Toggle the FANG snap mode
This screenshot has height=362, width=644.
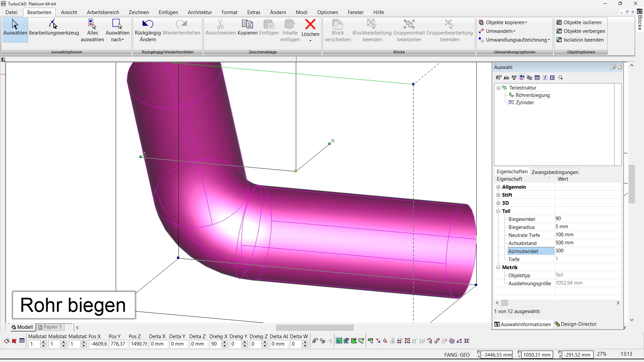pos(450,355)
